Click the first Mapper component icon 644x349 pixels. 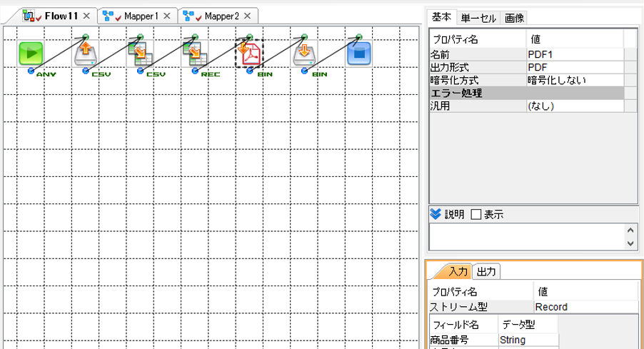[140, 54]
